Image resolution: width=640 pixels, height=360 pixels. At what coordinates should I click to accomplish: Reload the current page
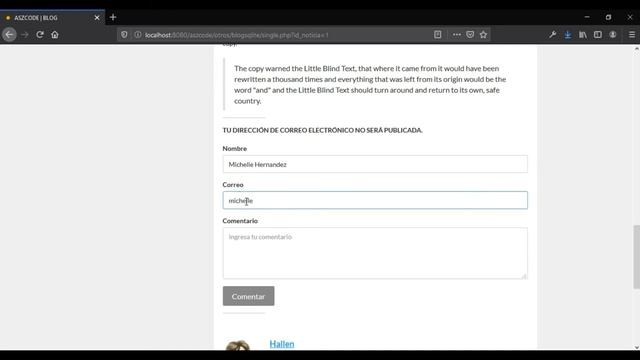(x=40, y=35)
